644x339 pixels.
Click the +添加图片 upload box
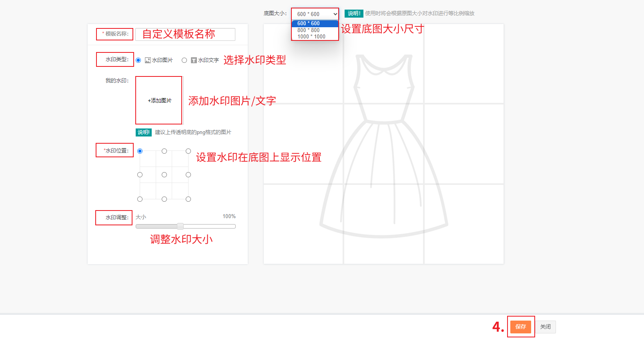159,100
